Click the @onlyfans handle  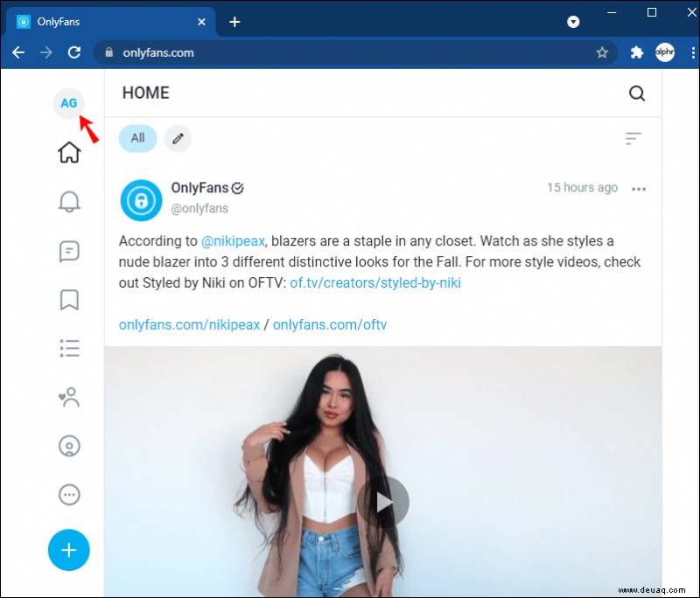(199, 208)
